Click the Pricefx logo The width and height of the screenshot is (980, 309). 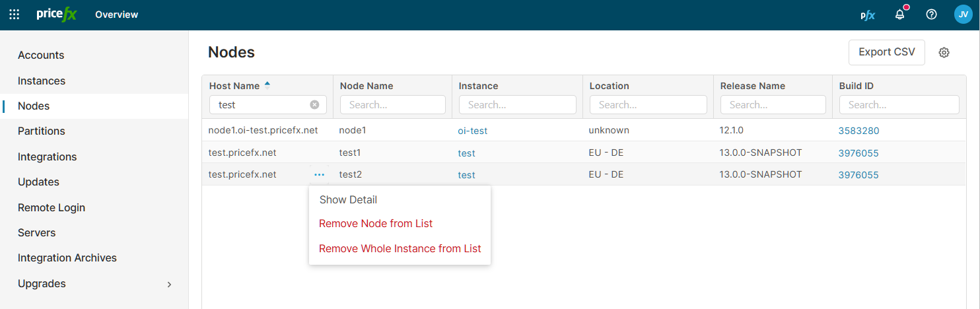[x=57, y=15]
